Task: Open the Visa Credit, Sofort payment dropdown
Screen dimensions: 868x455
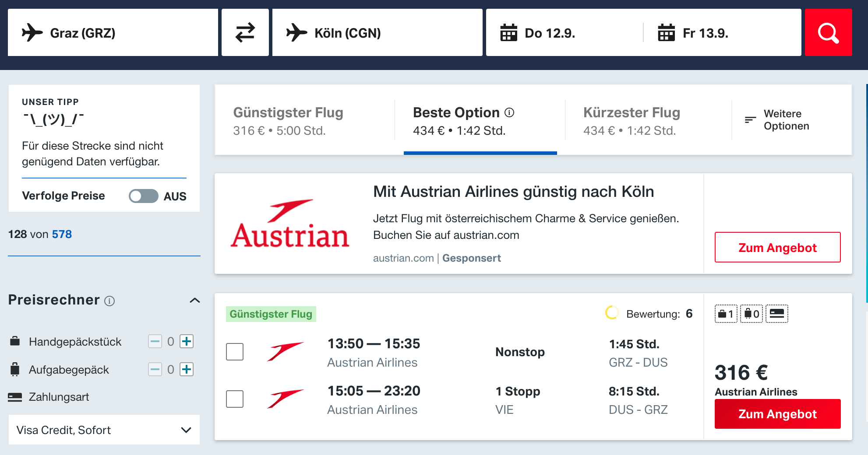Action: click(104, 430)
